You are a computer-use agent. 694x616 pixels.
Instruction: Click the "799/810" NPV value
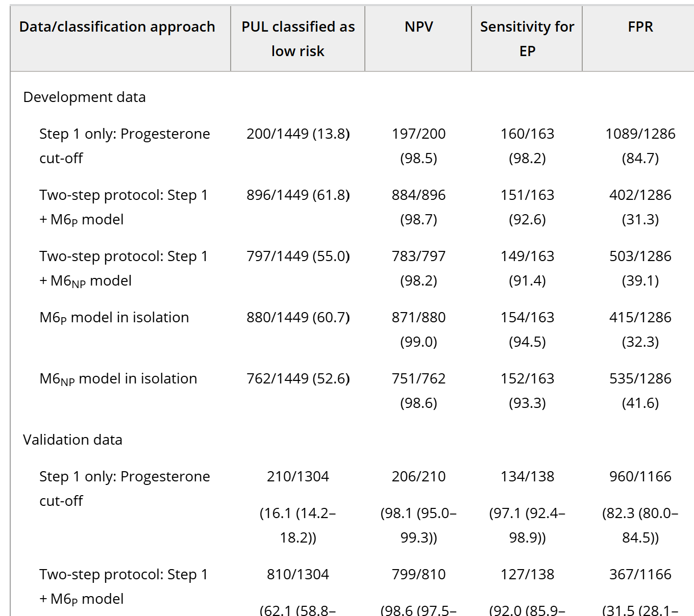click(418, 575)
